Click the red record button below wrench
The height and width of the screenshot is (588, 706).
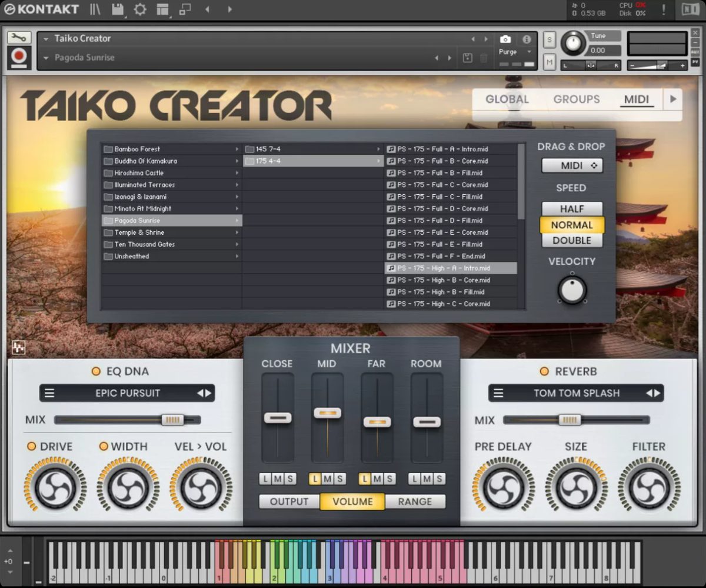click(x=19, y=58)
